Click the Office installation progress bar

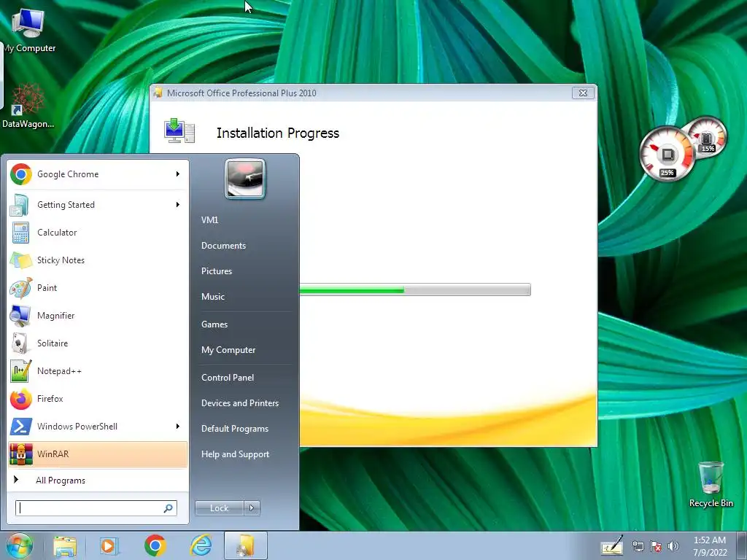click(415, 289)
